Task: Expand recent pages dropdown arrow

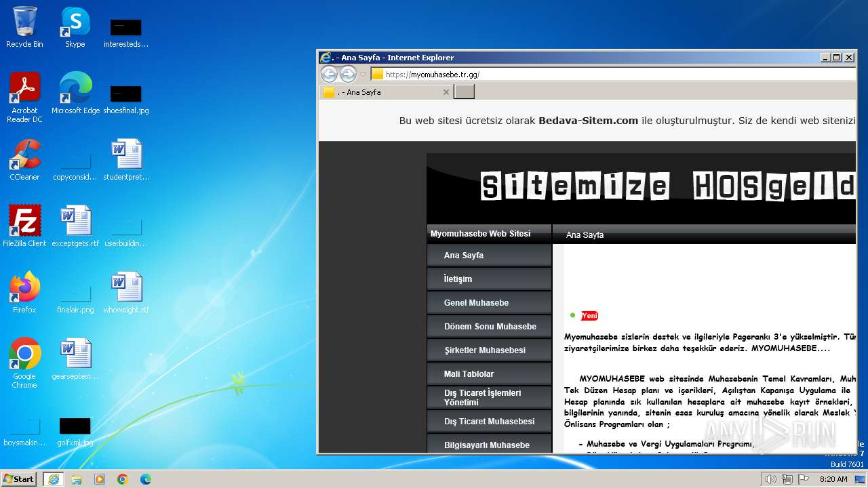Action: tap(363, 75)
